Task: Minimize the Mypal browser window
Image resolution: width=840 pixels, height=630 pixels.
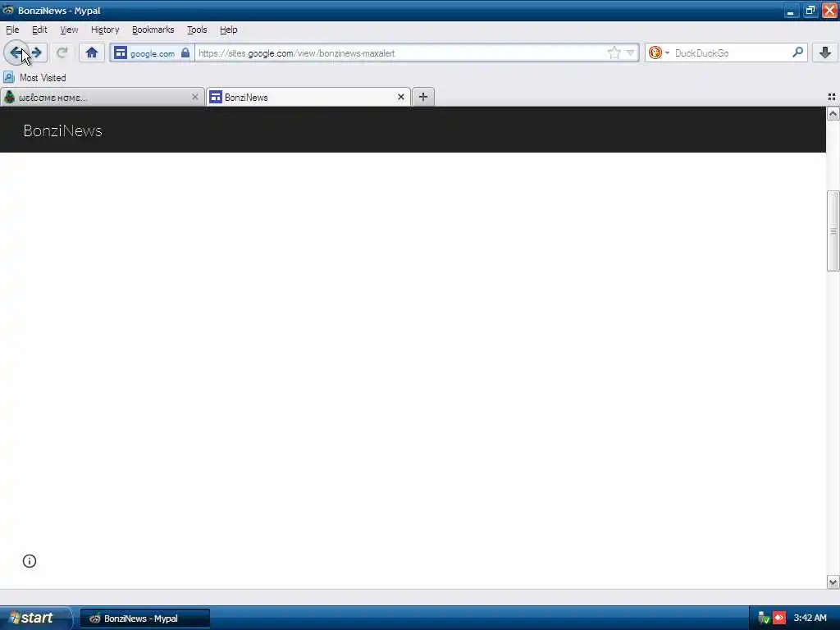Action: 791,11
